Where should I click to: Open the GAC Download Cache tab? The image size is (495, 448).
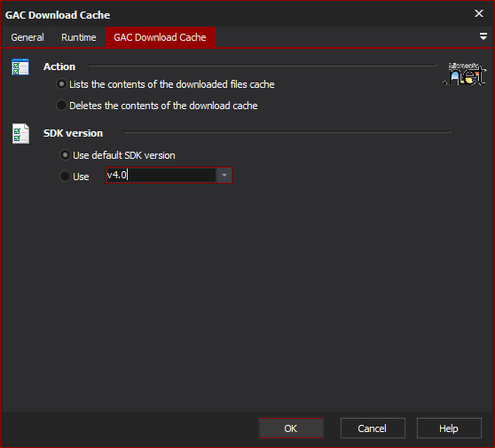[x=161, y=37]
